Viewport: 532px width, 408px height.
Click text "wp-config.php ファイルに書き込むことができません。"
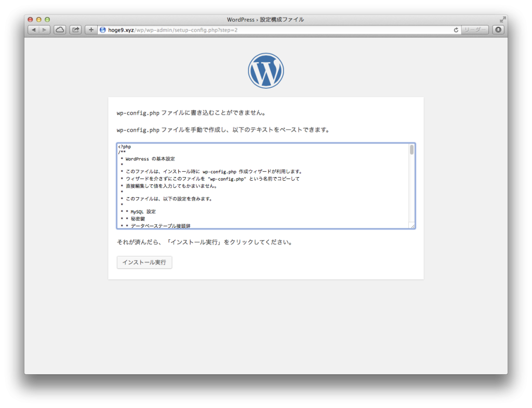191,113
